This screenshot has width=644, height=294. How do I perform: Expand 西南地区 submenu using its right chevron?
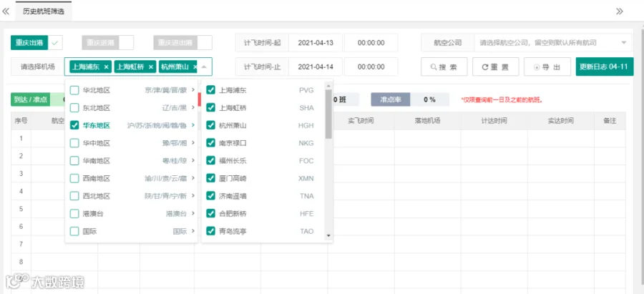[193, 179]
